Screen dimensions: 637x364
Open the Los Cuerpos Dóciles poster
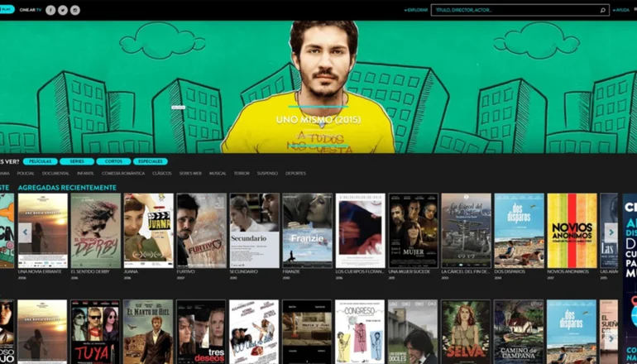(413, 332)
